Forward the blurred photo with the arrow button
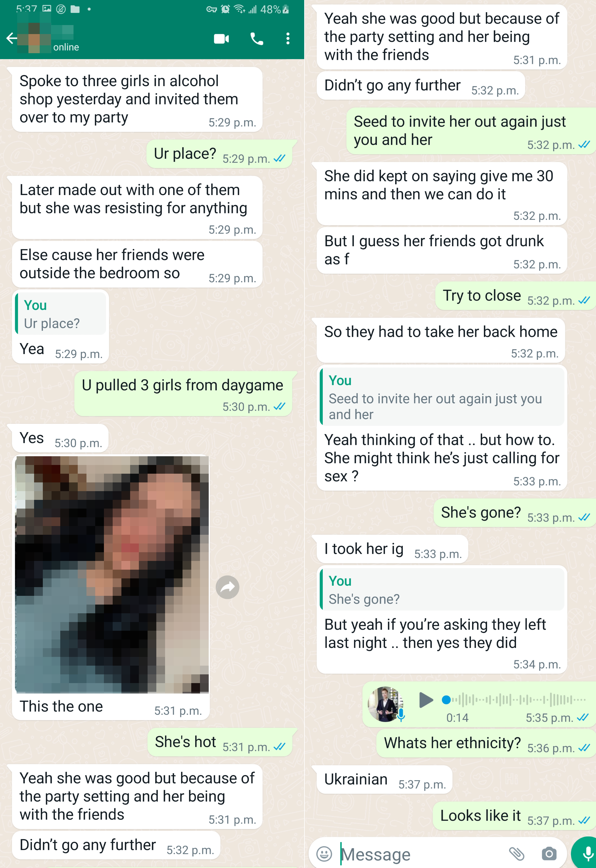 coord(227,587)
